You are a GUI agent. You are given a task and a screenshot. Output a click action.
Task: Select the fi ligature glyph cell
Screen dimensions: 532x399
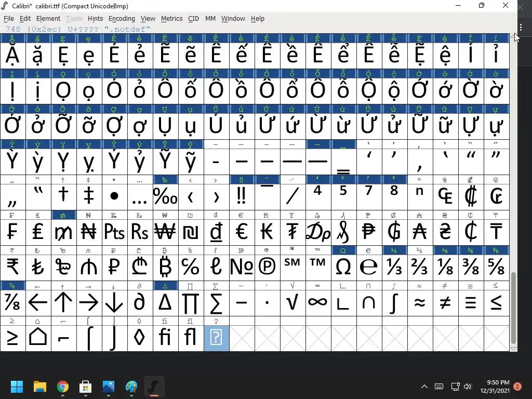[165, 338]
